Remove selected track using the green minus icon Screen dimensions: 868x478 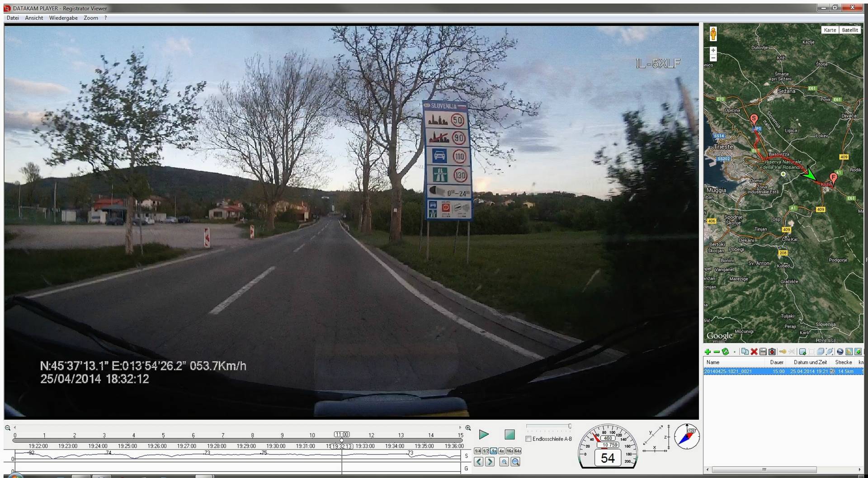[x=717, y=352]
